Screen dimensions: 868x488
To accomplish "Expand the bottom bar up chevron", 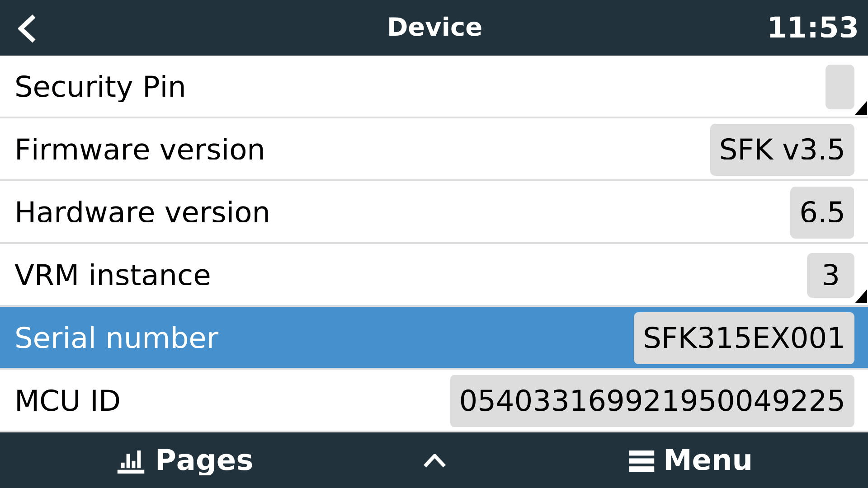I will coord(434,461).
